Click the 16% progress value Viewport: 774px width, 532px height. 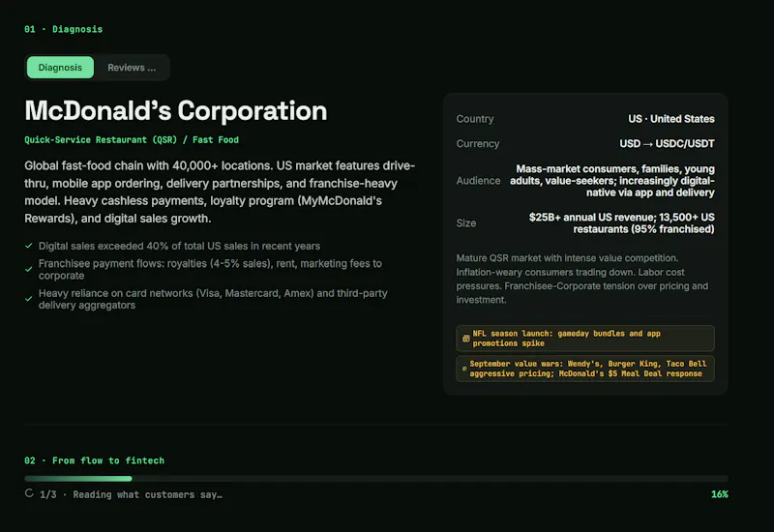(719, 494)
